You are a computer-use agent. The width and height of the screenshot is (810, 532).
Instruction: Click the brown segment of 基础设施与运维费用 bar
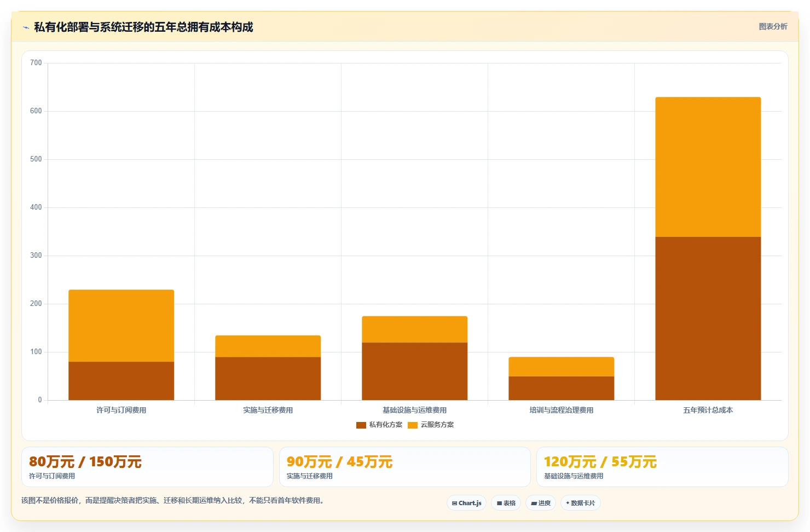pyautogui.click(x=415, y=371)
